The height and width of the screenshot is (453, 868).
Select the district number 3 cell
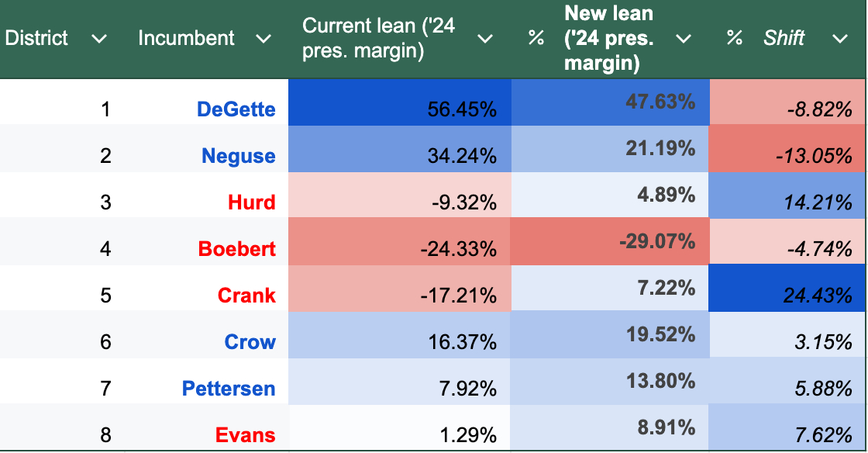pos(105,202)
